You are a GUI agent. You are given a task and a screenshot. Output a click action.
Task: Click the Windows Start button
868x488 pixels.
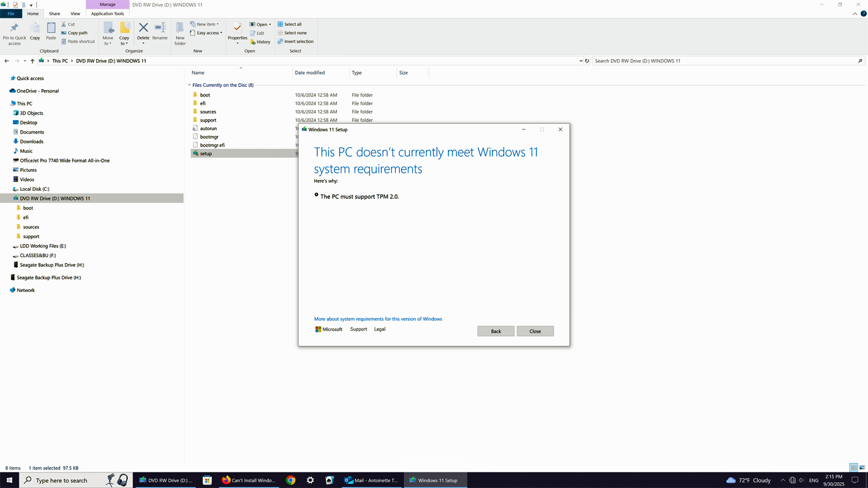coord(9,480)
